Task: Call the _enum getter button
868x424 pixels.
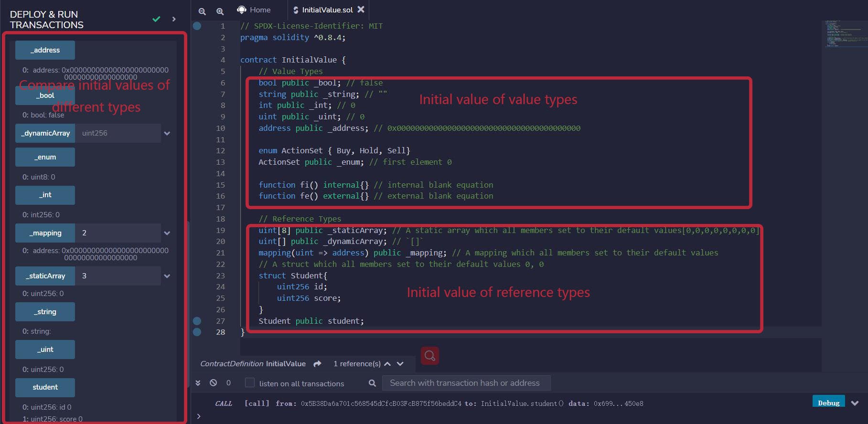Action: click(45, 157)
